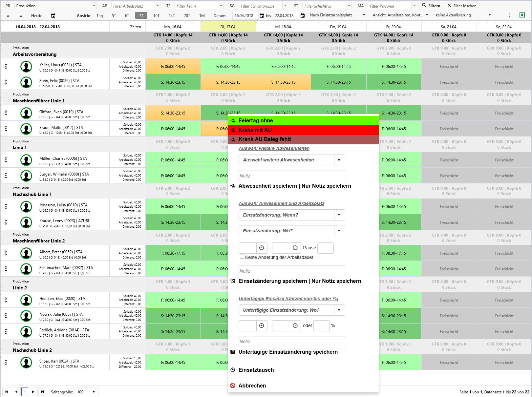Click clock icon of Untertägige end time
Viewport: 532px width, 397px height.
295,325
